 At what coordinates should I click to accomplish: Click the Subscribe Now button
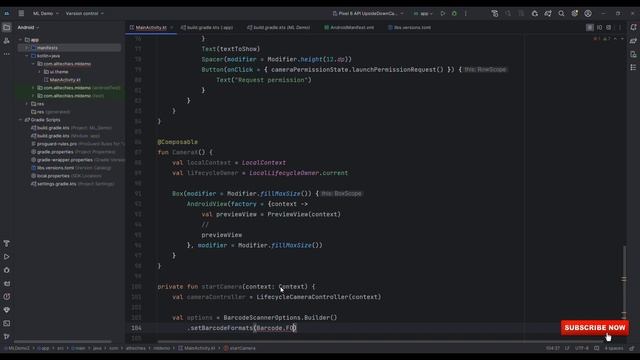[x=595, y=328]
